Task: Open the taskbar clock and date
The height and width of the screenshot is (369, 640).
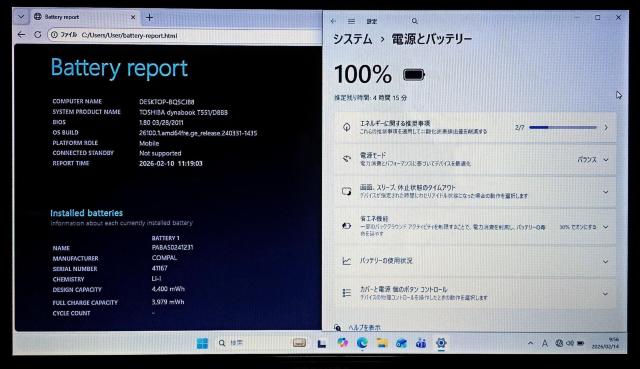Action: tap(605, 343)
